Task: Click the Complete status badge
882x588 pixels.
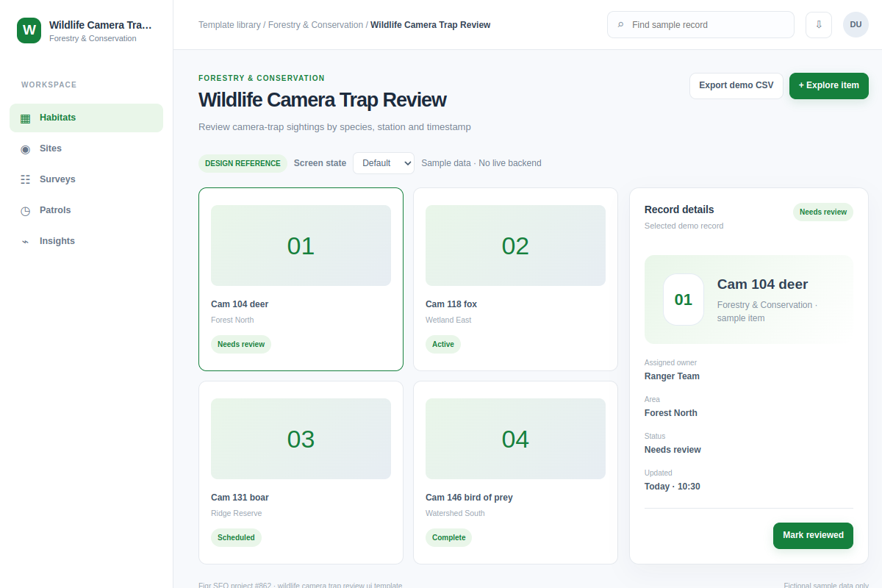Action: pos(448,537)
